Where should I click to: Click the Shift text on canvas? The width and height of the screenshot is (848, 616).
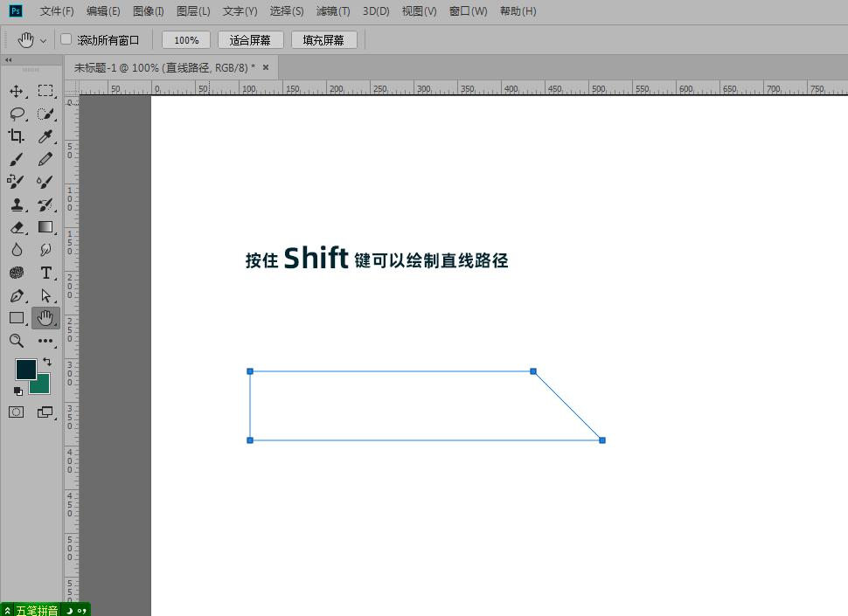tap(316, 258)
